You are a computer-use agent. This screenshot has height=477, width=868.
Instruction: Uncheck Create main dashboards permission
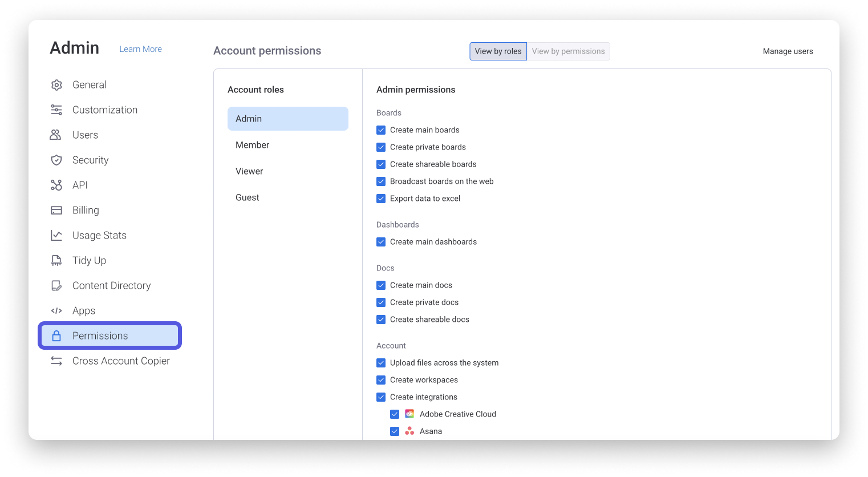point(381,242)
